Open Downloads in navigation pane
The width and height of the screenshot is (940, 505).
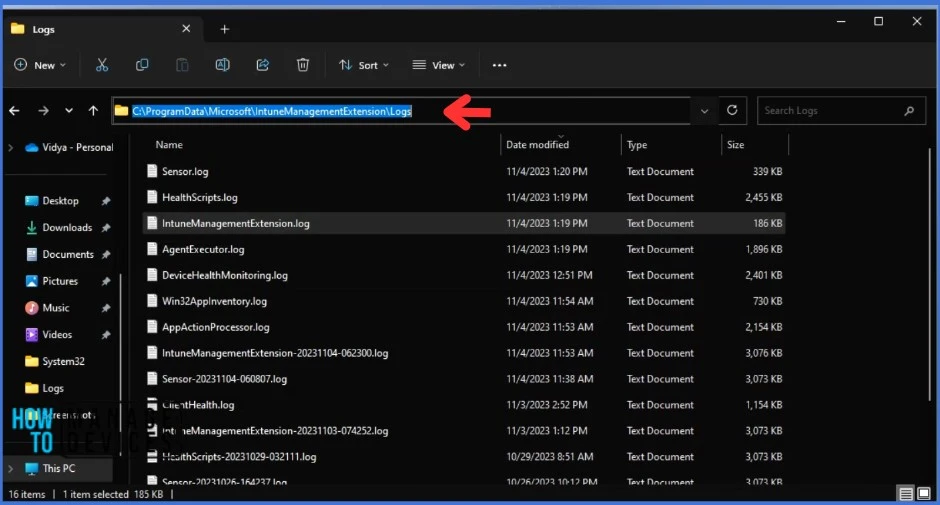tap(67, 227)
